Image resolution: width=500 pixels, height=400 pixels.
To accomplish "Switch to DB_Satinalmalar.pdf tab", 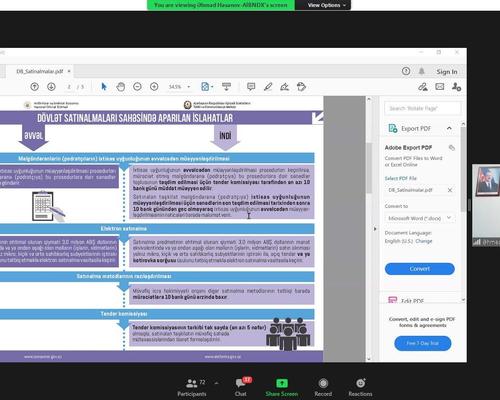I will coord(40,71).
